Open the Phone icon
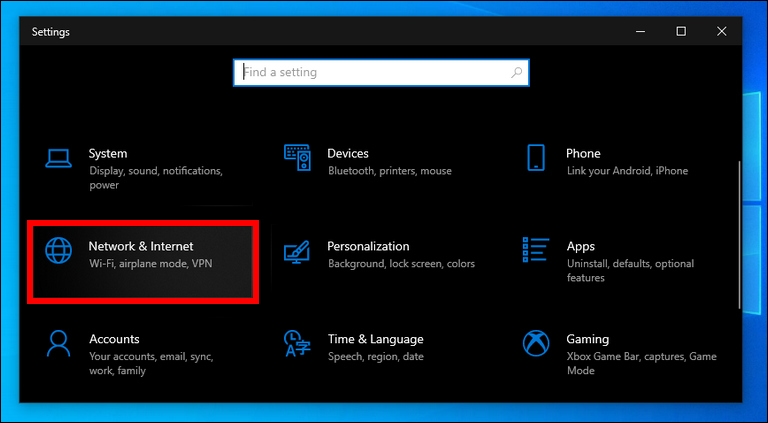This screenshot has width=768, height=423. tap(536, 158)
